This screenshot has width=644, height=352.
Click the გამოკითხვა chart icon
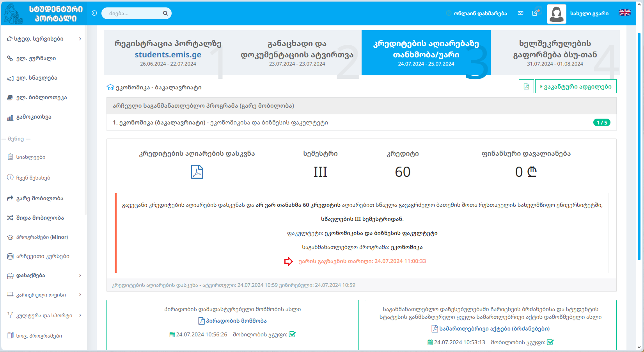tap(10, 117)
